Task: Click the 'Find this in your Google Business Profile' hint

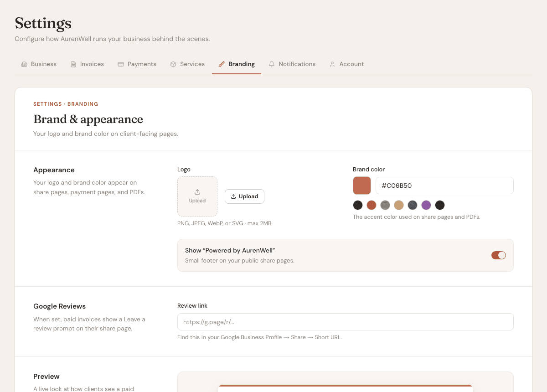Action: coord(259,337)
